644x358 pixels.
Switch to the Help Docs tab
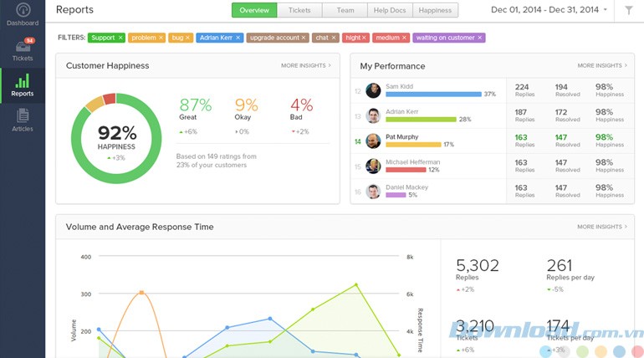coord(389,10)
